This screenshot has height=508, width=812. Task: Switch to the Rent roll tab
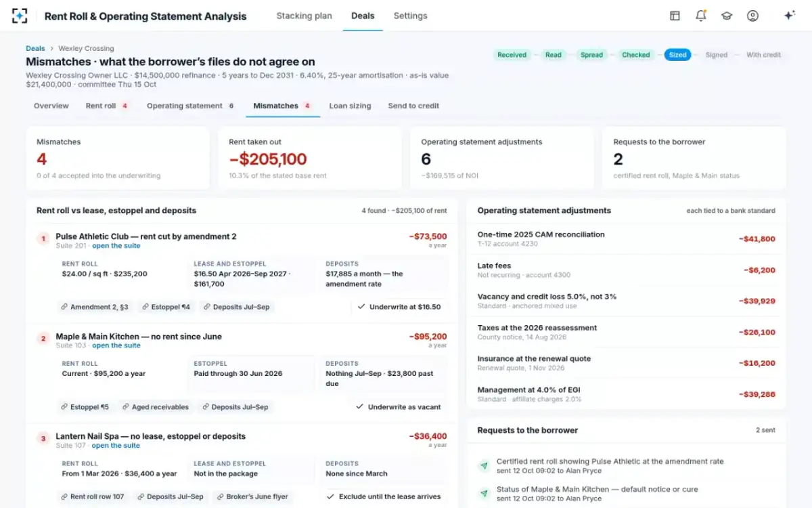coord(107,106)
